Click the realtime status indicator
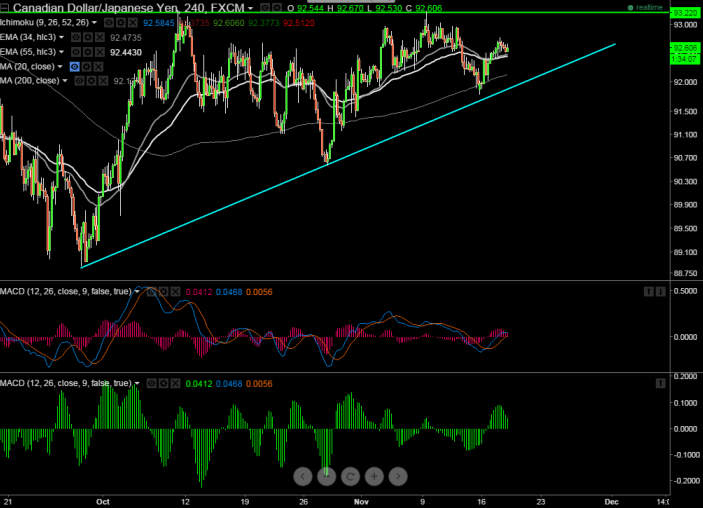The width and height of the screenshot is (703, 508). [x=645, y=8]
